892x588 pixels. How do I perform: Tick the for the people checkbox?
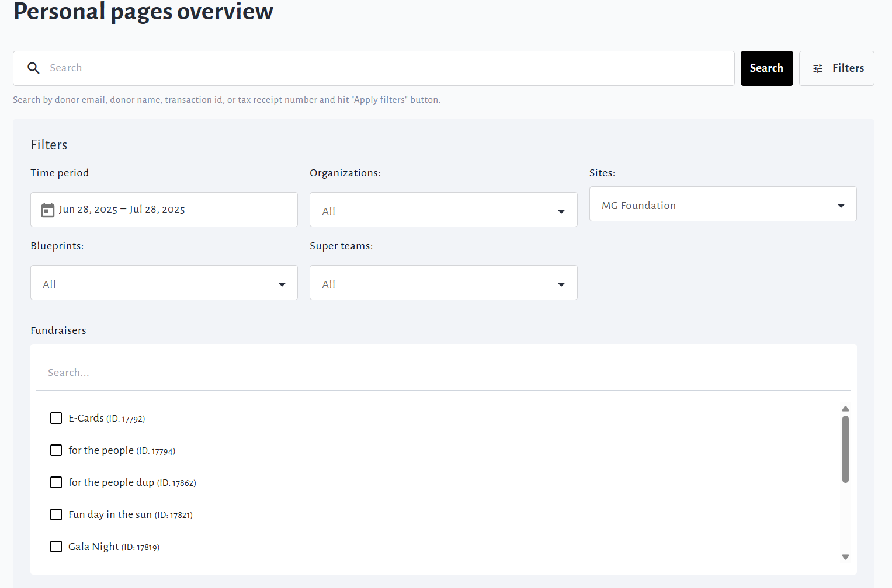tap(56, 450)
